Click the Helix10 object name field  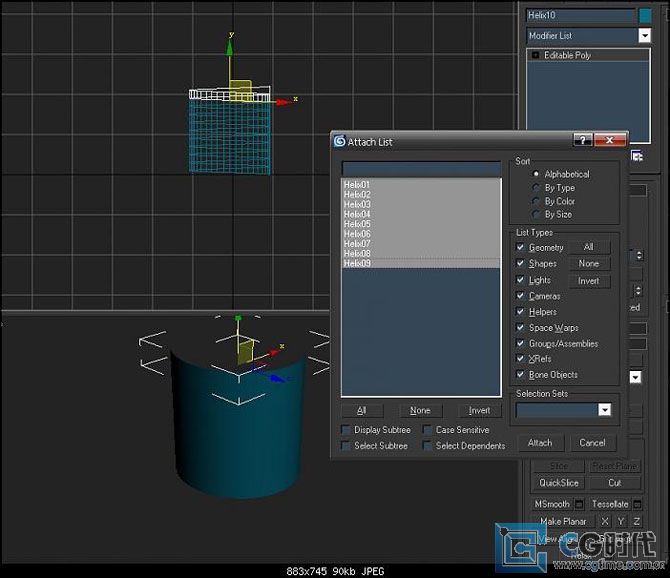(x=581, y=15)
